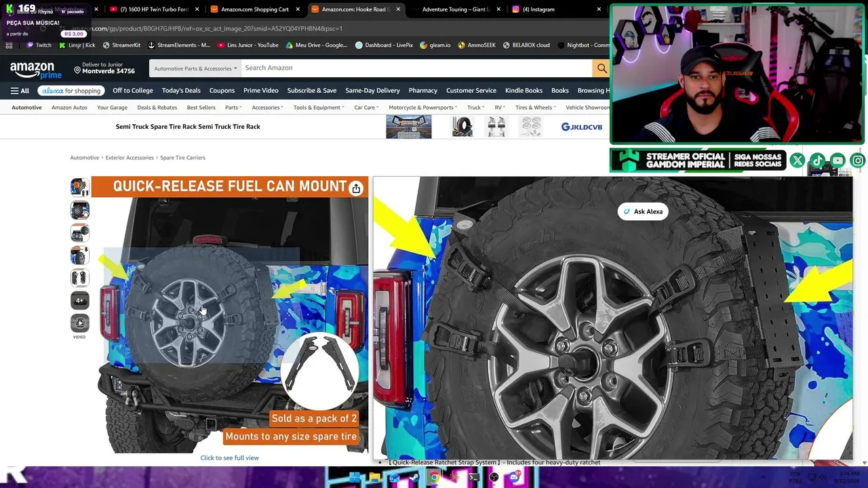Viewport: 868px width, 488px height.
Task: Click the share icon on product image
Action: pyautogui.click(x=356, y=188)
